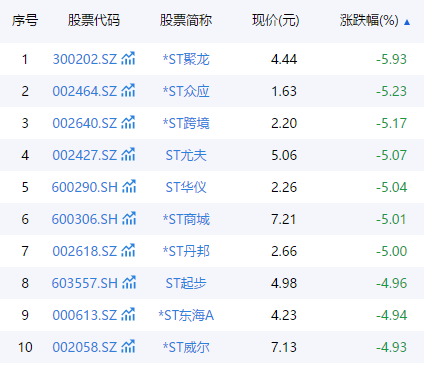The image size is (424, 366).
Task: Show chart icon for 600306.SH
Action: [x=129, y=219]
